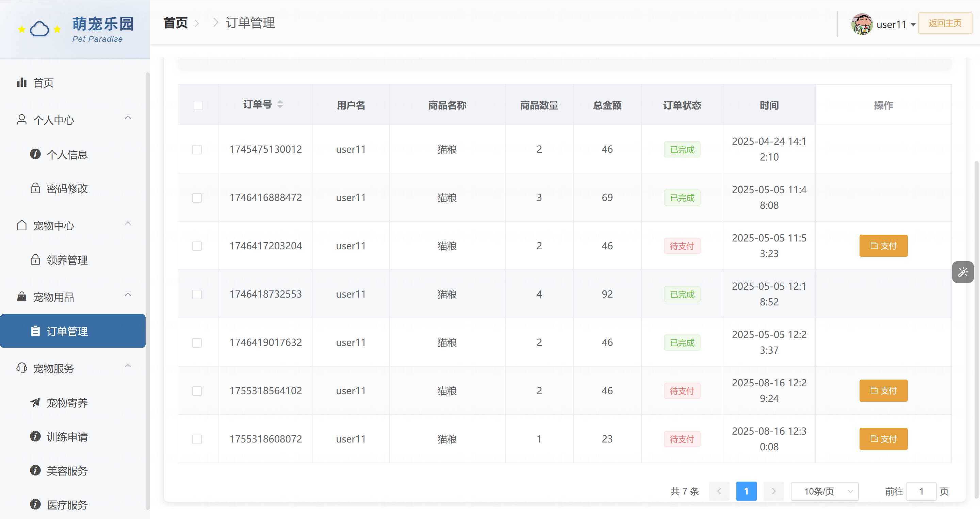Pay for order 1746417203204 with 支付
The height and width of the screenshot is (519, 980).
(x=883, y=246)
